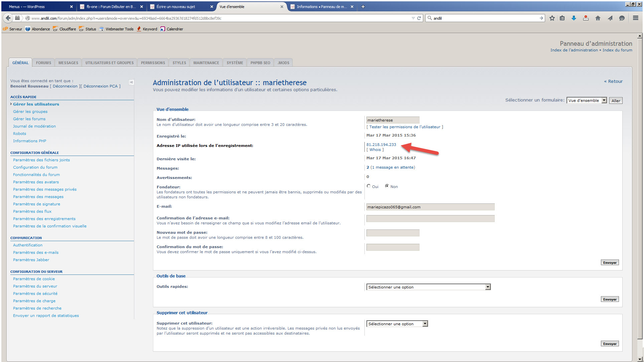Open the UTILISATEURS ET GROUPES tab
Screen dimensions: 644x362
(109, 63)
